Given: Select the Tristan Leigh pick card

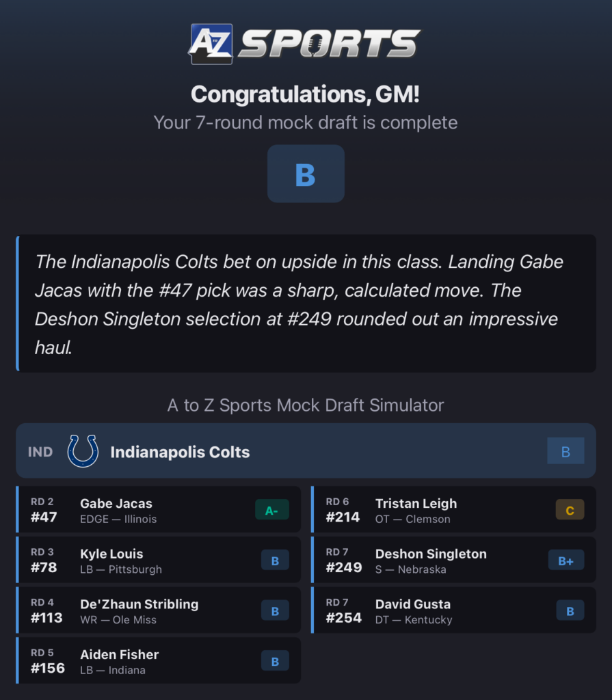Looking at the screenshot, I should pyautogui.click(x=453, y=510).
